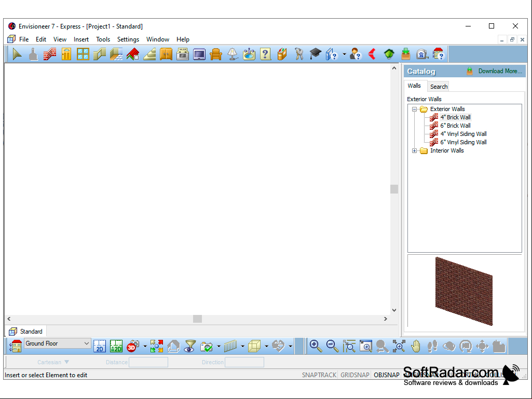The height and width of the screenshot is (399, 532).
Task: Open the View menu
Action: (x=60, y=39)
